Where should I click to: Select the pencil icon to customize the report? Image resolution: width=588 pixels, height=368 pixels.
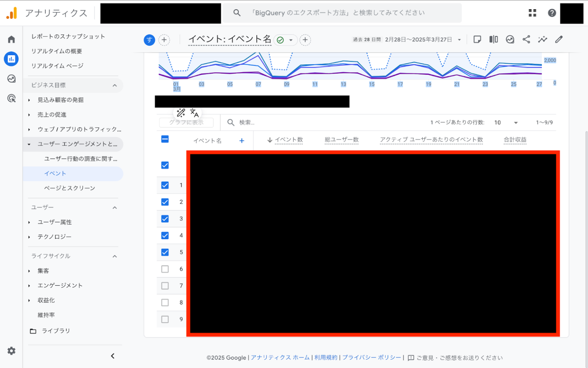tap(559, 39)
